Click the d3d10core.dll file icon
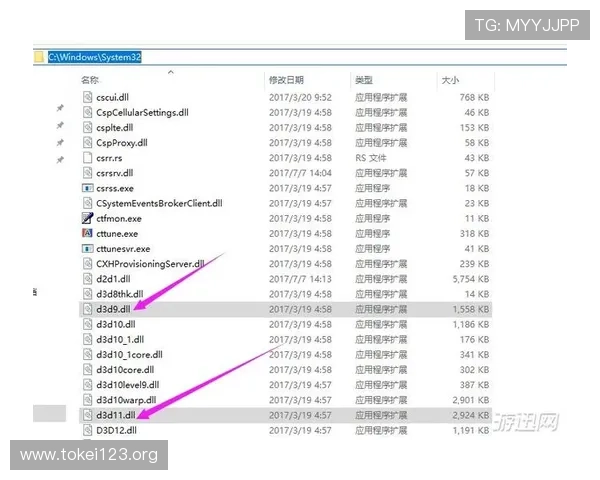Screen dimensions: 600x480 tap(88, 370)
